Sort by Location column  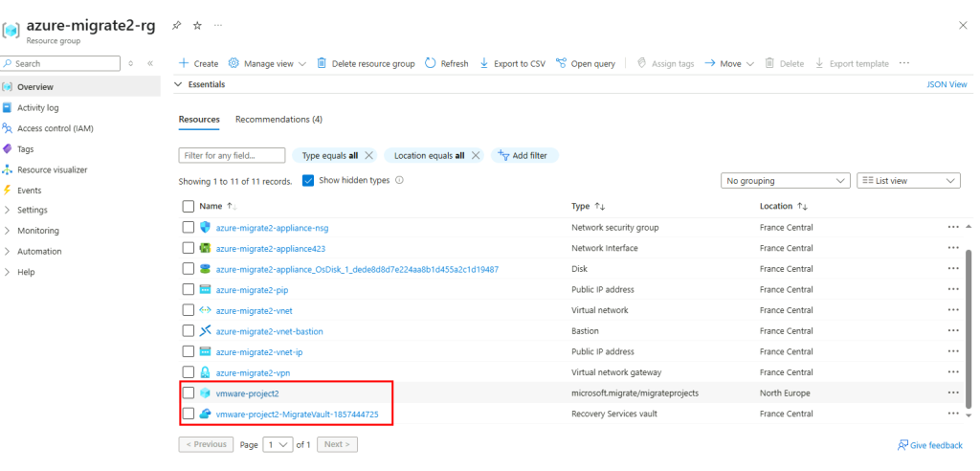pyautogui.click(x=784, y=206)
